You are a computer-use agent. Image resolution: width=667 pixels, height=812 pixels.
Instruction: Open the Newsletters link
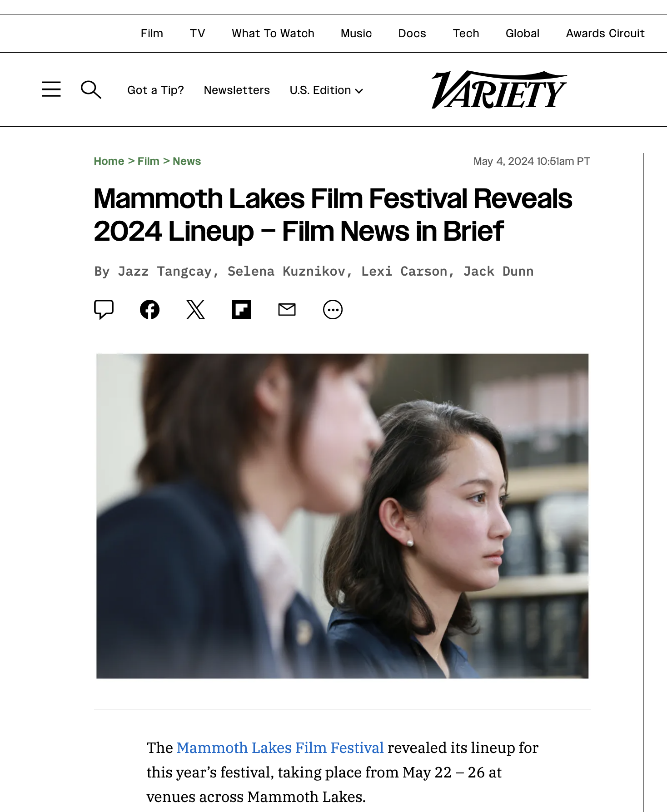tap(237, 90)
